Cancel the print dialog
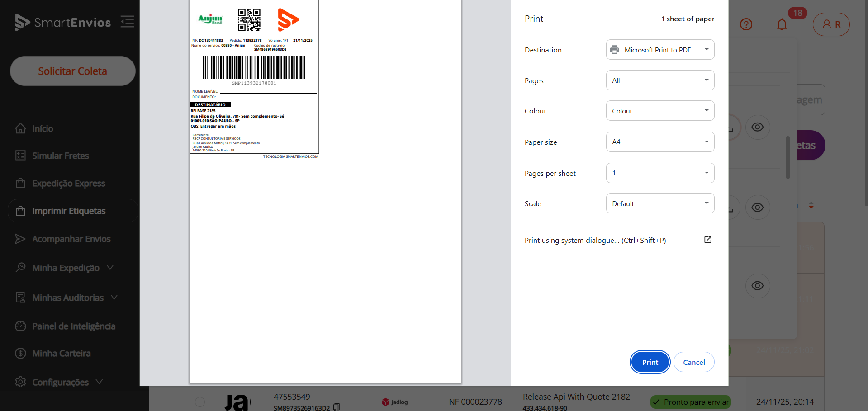 coord(693,362)
